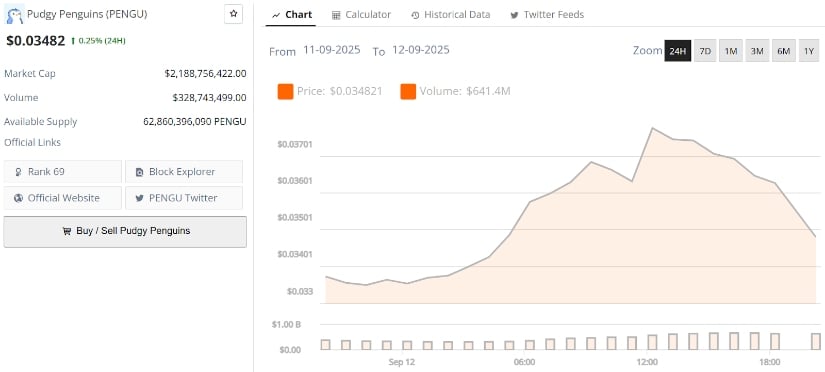
Task: Click the price chart peak near 12:00
Action: 653,128
